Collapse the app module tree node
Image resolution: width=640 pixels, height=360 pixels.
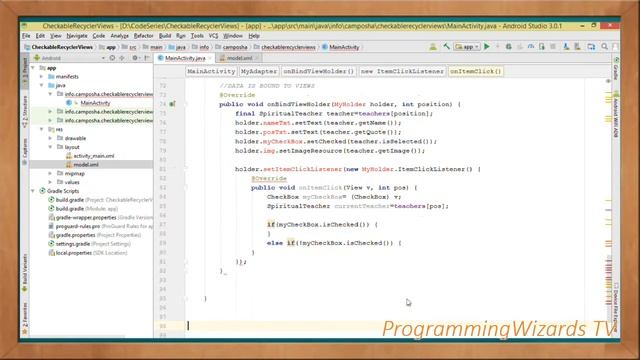tap(33, 68)
